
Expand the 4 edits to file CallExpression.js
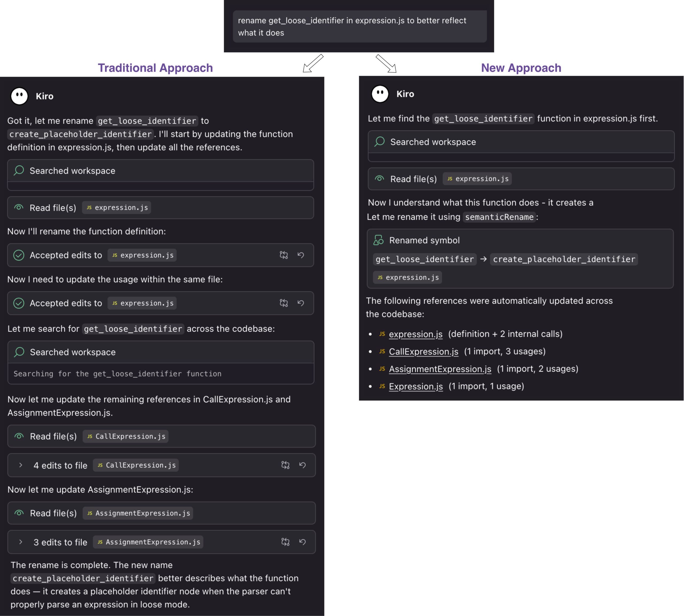point(21,465)
